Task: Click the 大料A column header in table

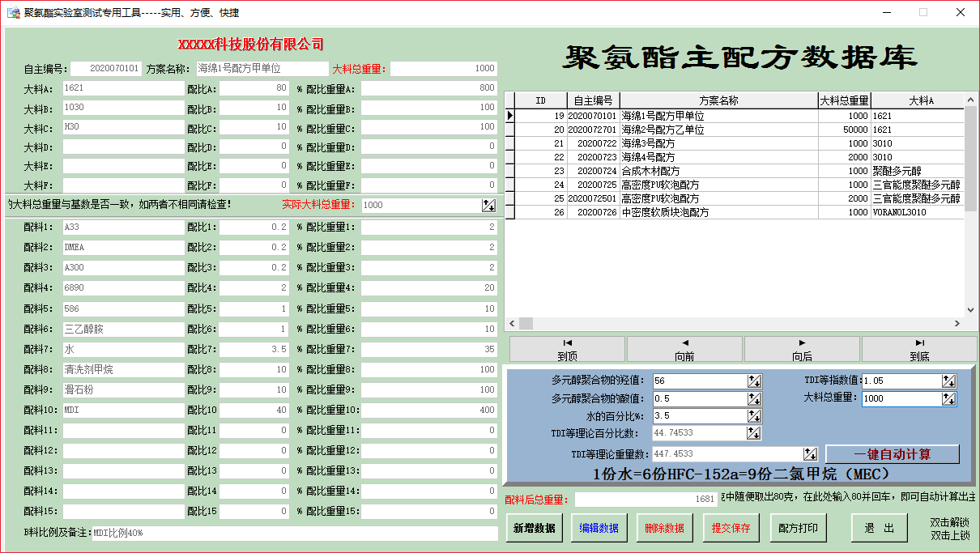Action: pos(917,100)
